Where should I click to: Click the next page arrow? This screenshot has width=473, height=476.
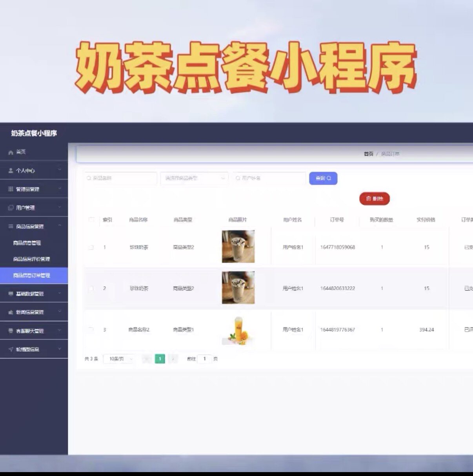[173, 359]
